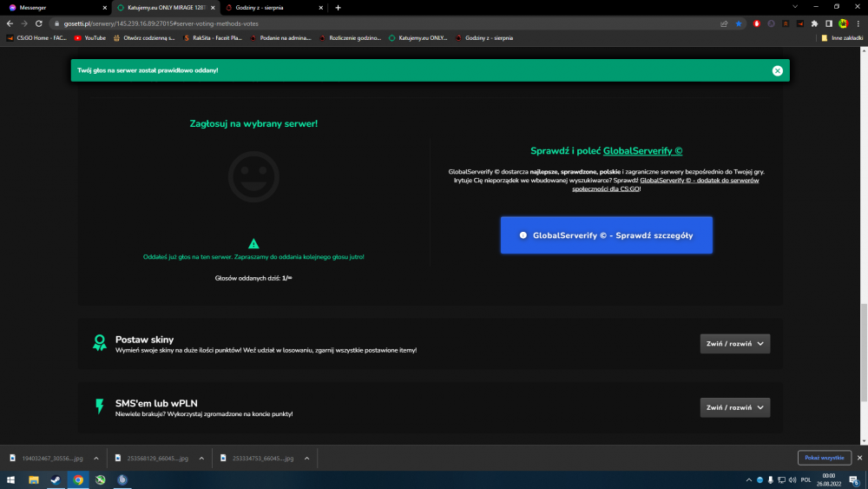
Task: Click the SMS'em lub wPLN heading
Action: 156,403
